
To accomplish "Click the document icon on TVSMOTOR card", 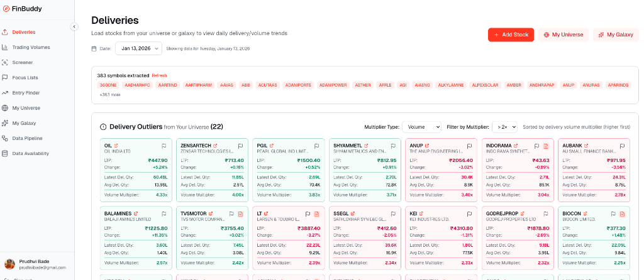I will point(240,213).
